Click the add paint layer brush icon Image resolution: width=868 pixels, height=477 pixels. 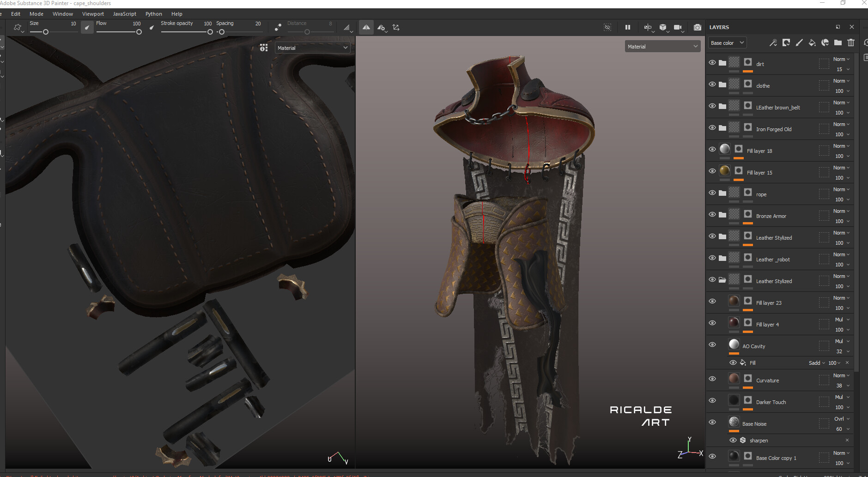799,43
